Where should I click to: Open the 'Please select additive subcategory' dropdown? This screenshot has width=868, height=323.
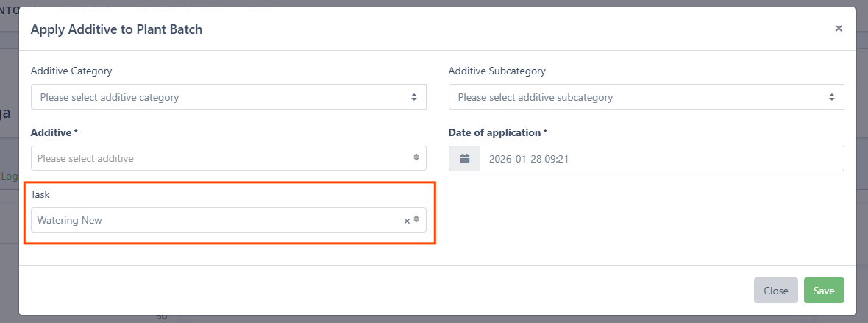[638, 97]
